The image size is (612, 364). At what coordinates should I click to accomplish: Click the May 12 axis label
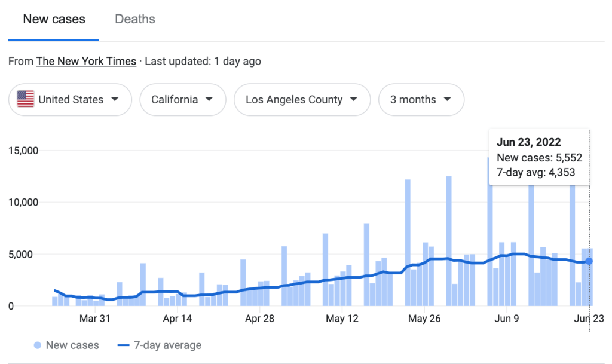pyautogui.click(x=342, y=319)
